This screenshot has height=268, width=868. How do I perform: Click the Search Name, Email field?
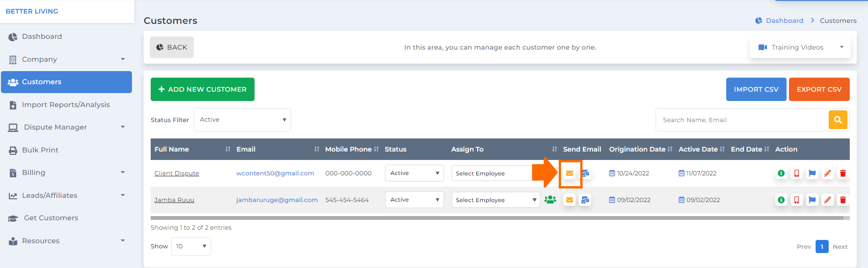tap(742, 120)
